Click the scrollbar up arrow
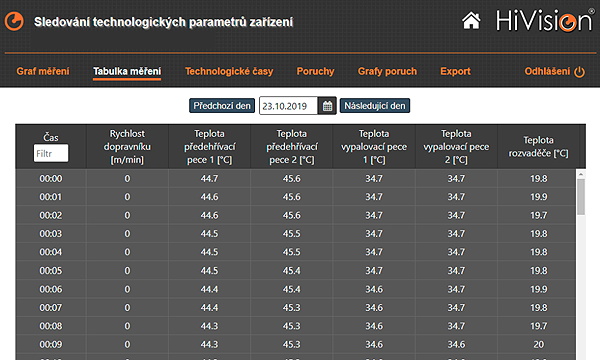This screenshot has height=360, width=600. (580, 174)
